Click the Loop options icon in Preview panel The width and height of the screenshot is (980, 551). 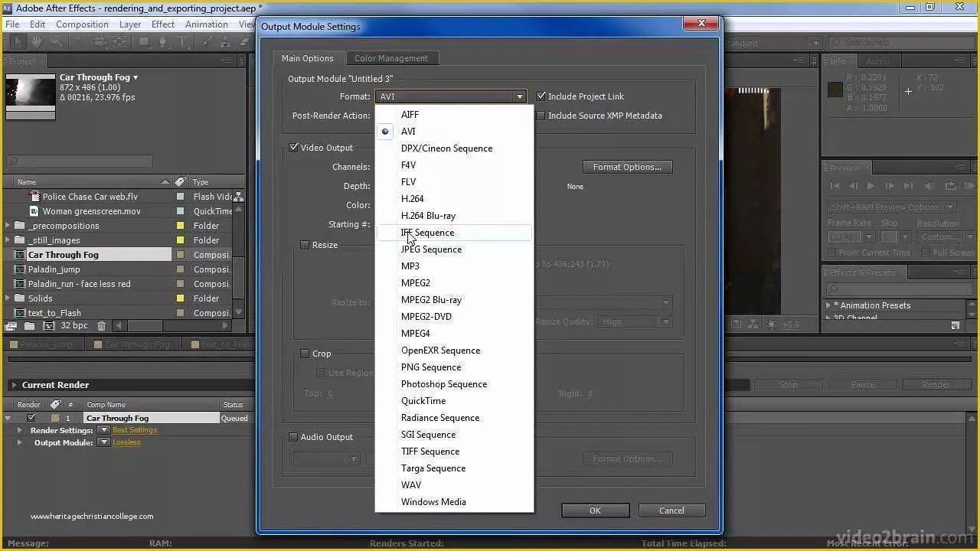(950, 186)
